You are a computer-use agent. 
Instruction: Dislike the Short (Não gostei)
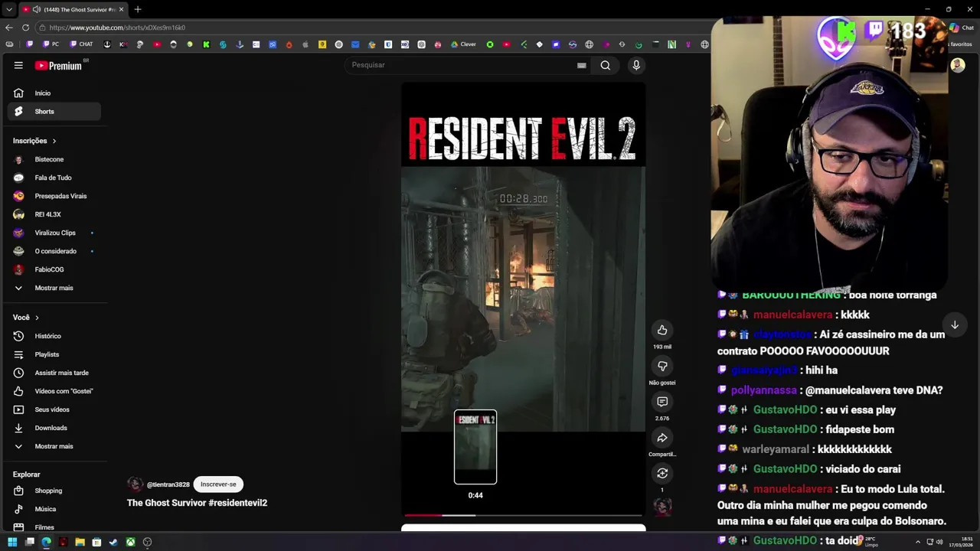click(662, 366)
